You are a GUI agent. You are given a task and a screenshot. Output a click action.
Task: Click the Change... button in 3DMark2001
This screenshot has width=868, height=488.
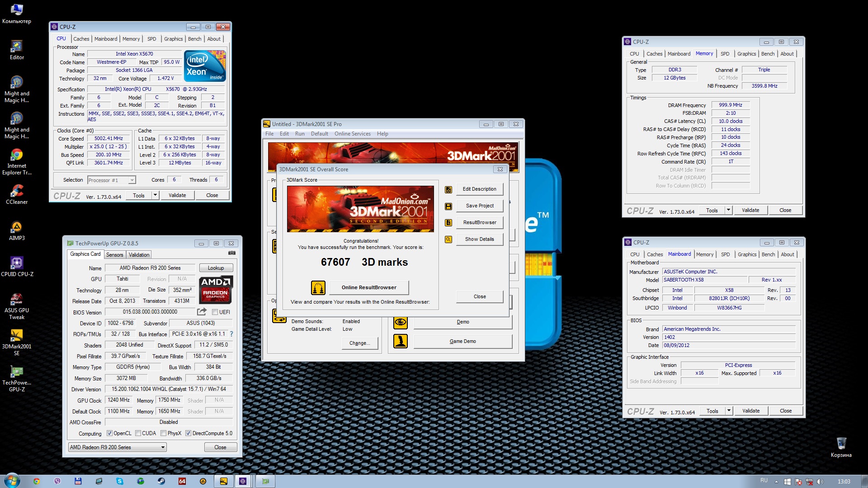click(360, 343)
